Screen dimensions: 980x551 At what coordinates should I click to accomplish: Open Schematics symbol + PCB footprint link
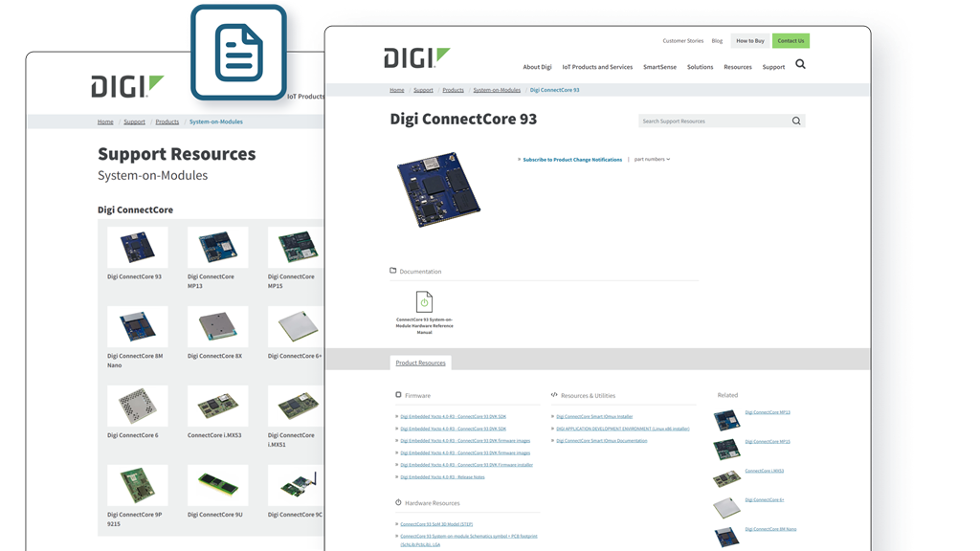(x=468, y=540)
